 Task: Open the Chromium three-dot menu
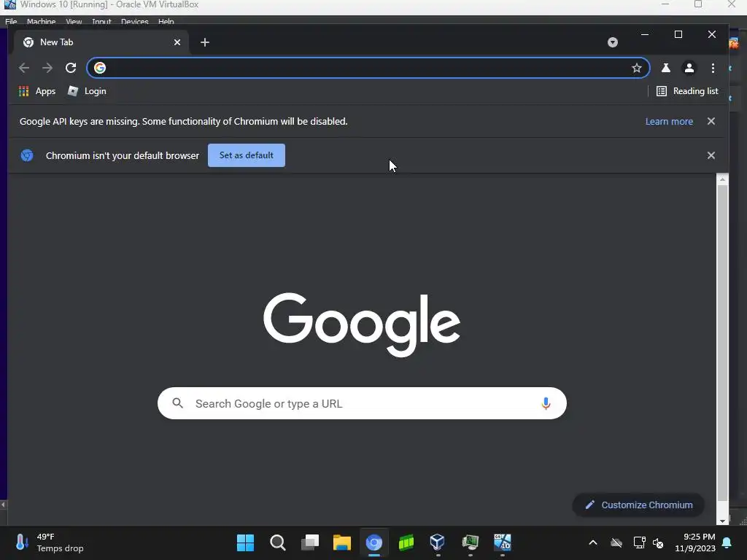pyautogui.click(x=713, y=68)
